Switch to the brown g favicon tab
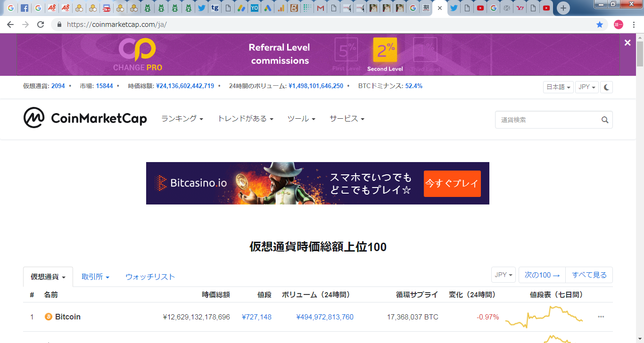Screen dimensions: 644x343 click(294, 8)
